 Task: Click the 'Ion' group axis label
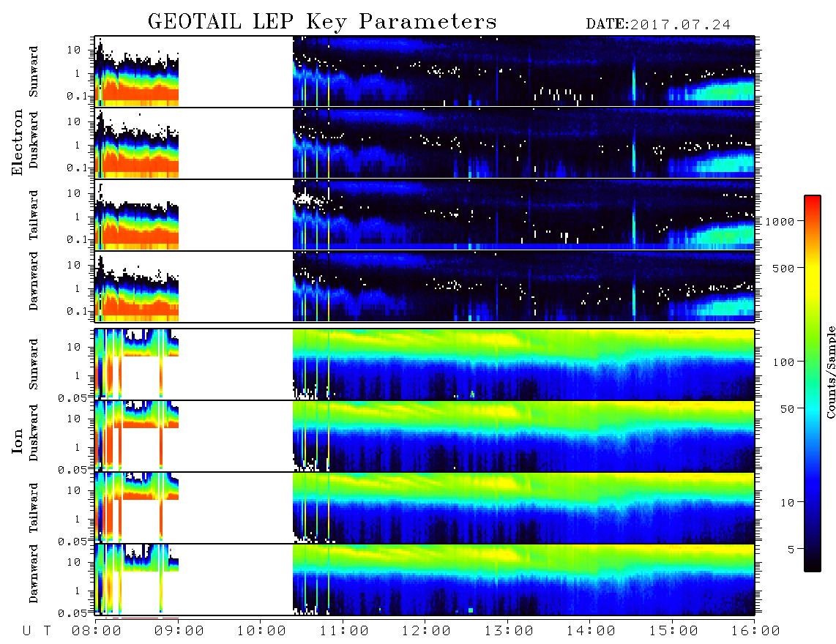click(x=18, y=441)
